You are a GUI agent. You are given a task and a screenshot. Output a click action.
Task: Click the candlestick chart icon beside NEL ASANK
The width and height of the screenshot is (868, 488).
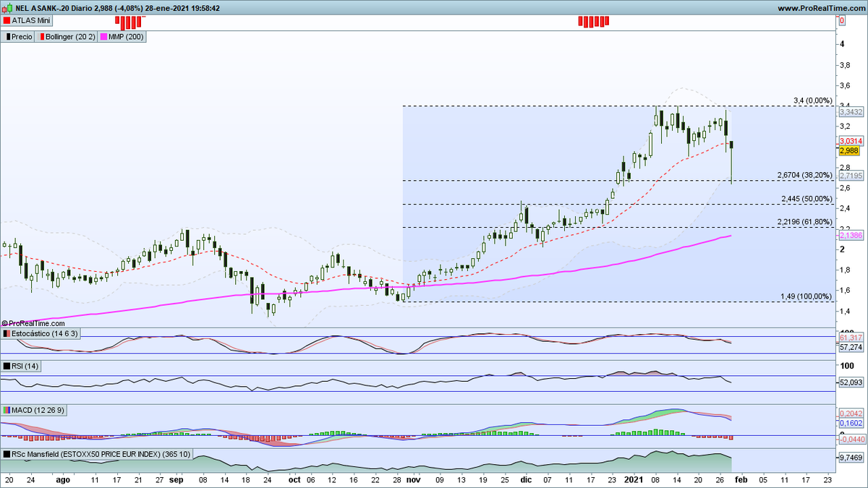point(7,8)
